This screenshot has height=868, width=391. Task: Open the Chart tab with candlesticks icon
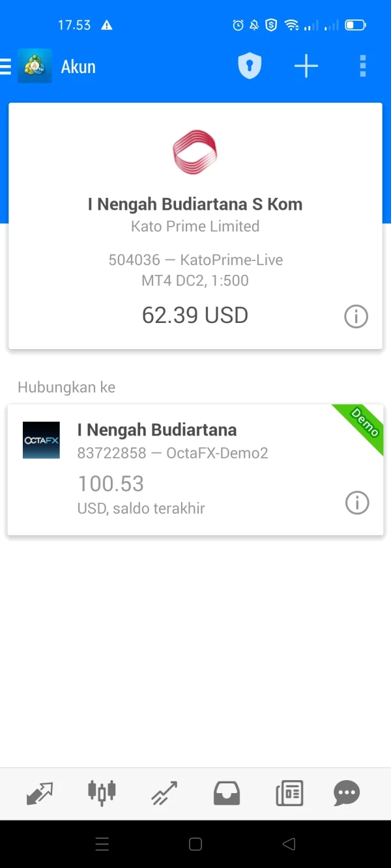[102, 792]
